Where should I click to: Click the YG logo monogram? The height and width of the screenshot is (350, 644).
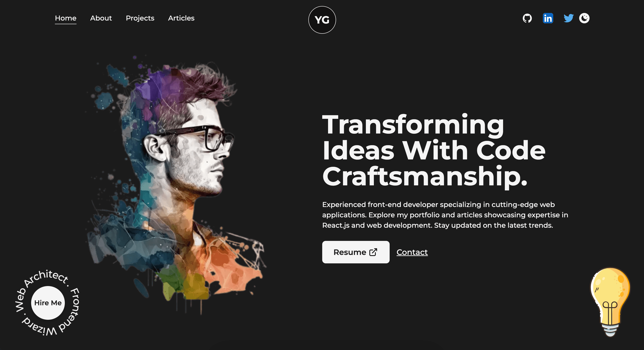(322, 20)
